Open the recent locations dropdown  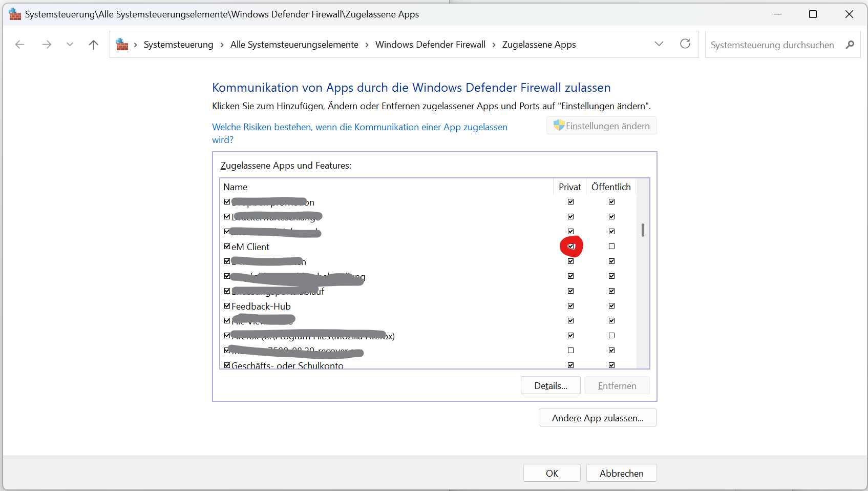pos(70,45)
